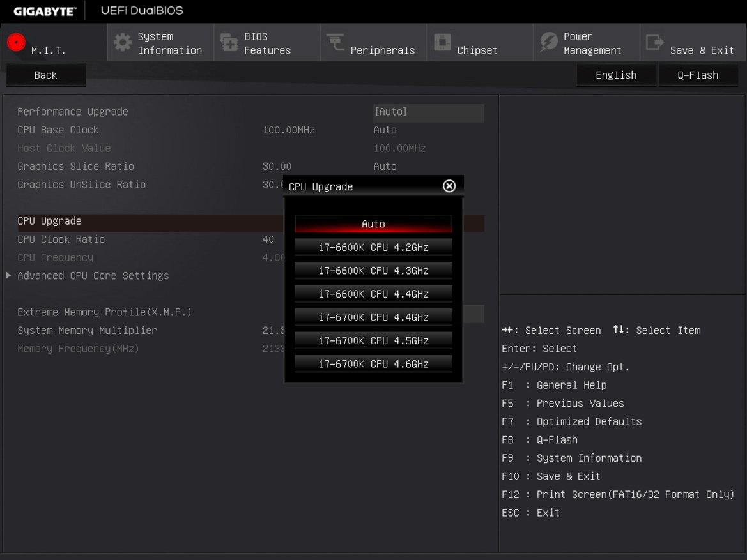This screenshot has height=560, width=747.
Task: Click the Back button
Action: [46, 75]
